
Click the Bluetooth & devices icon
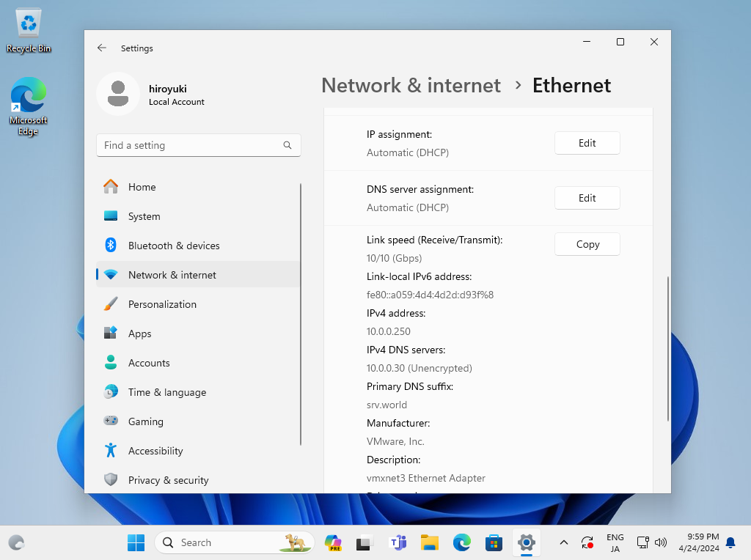click(111, 246)
